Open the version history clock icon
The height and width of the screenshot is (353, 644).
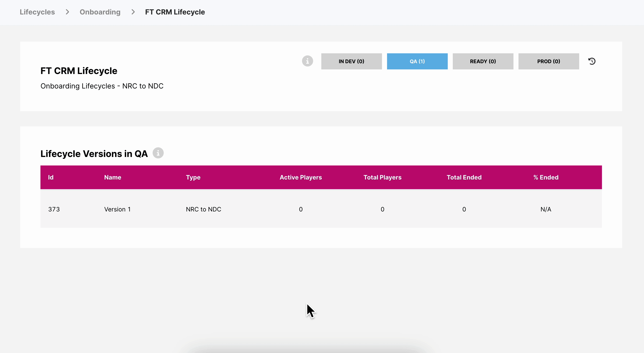[592, 61]
